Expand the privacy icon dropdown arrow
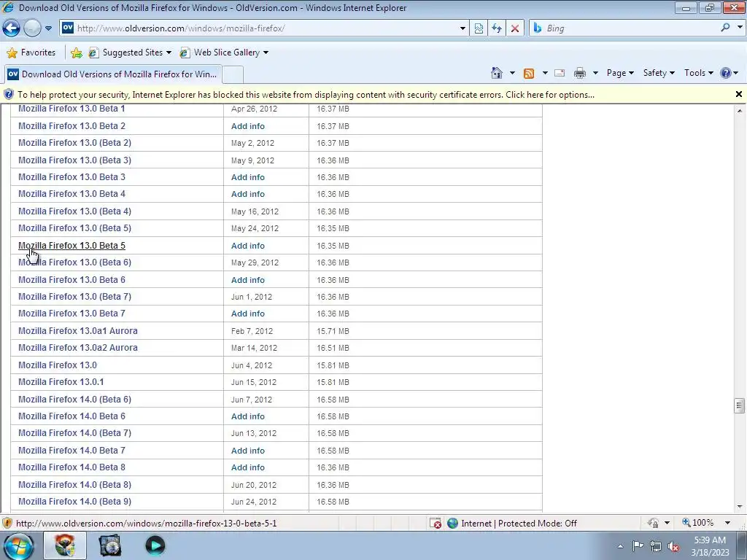The image size is (747, 560). click(x=667, y=523)
